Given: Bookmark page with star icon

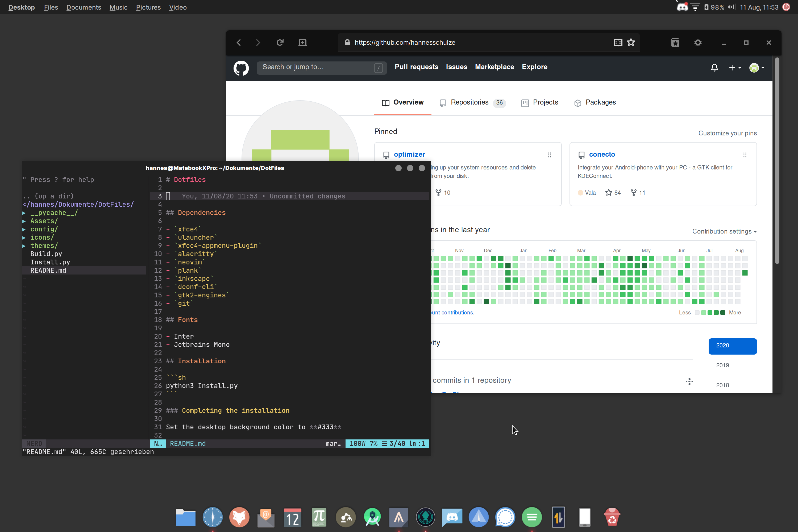Looking at the screenshot, I should (631, 42).
